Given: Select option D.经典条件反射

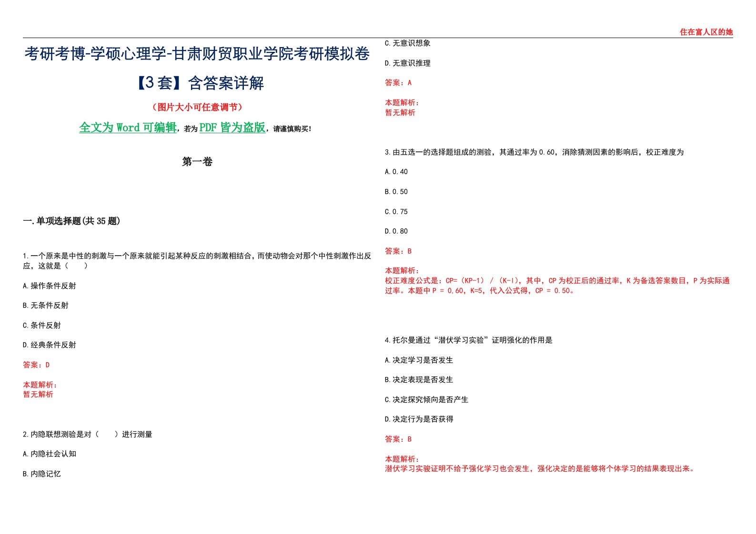Looking at the screenshot, I should coord(50,345).
